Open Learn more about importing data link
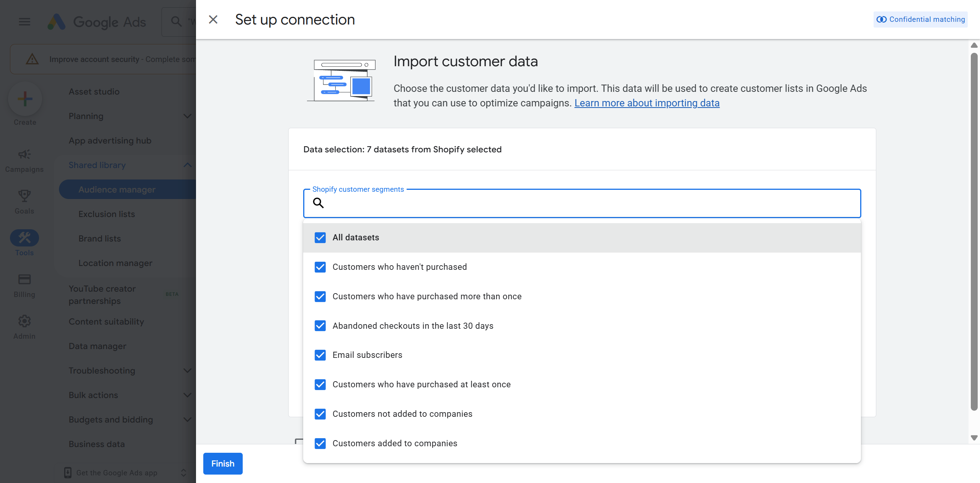 coord(647,103)
